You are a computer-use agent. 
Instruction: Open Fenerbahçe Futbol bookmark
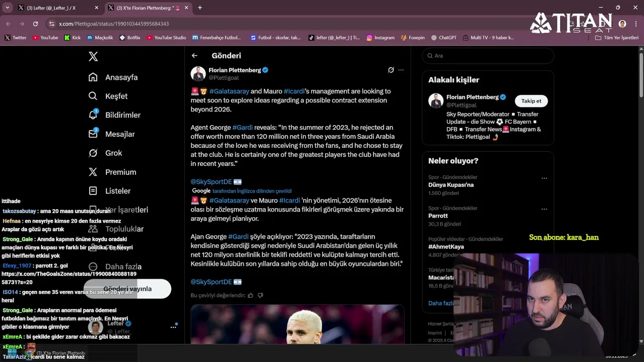tap(216, 38)
